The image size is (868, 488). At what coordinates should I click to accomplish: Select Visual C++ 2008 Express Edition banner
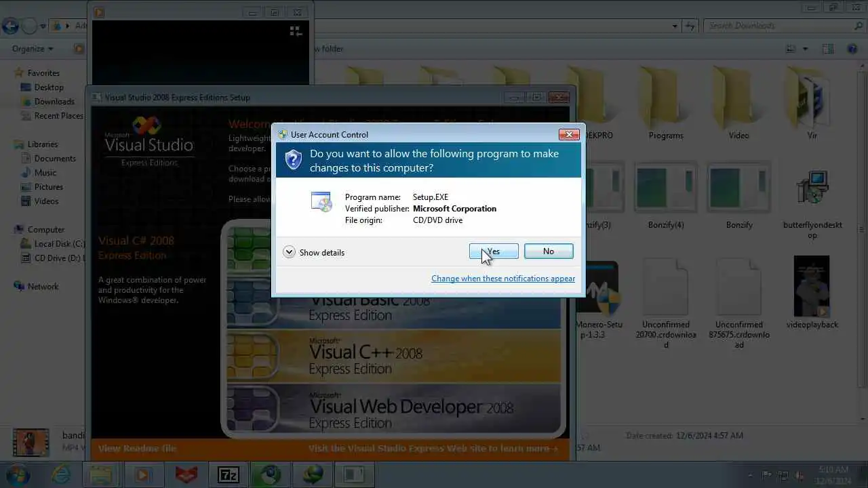pos(394,356)
